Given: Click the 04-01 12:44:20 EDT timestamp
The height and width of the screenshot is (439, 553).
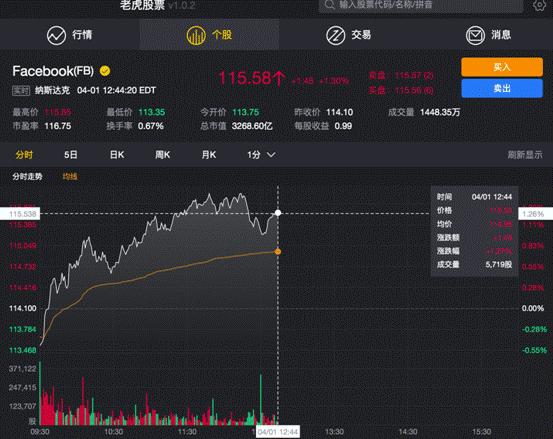Looking at the screenshot, I should (x=116, y=90).
